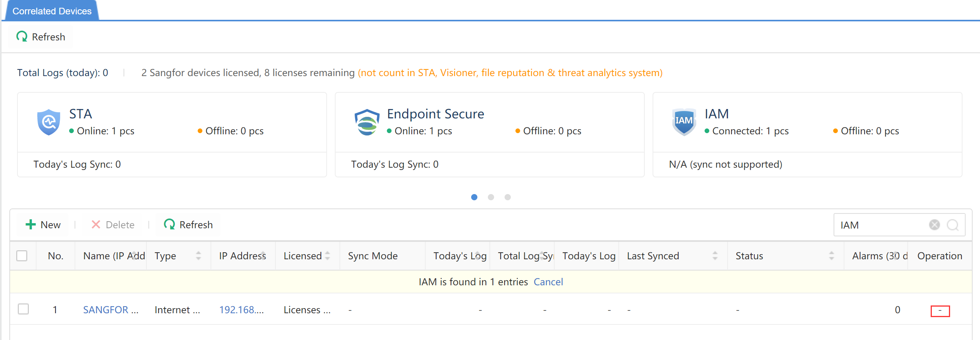Click the search magnifier icon

pos(952,225)
